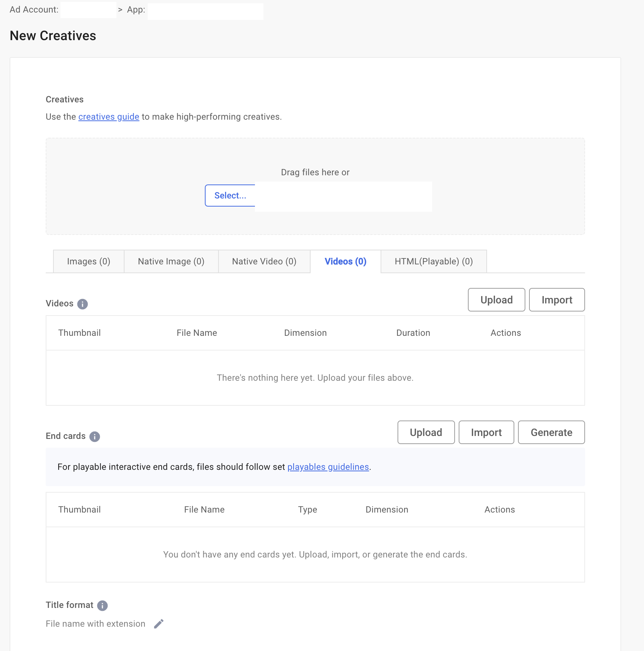The image size is (644, 651).
Task: Click the Videos table File Name header
Action: coord(197,333)
